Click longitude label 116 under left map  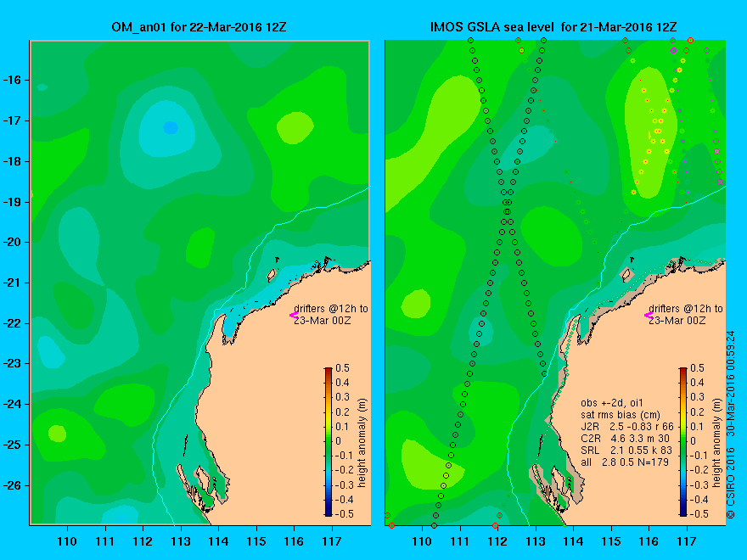pyautogui.click(x=294, y=541)
